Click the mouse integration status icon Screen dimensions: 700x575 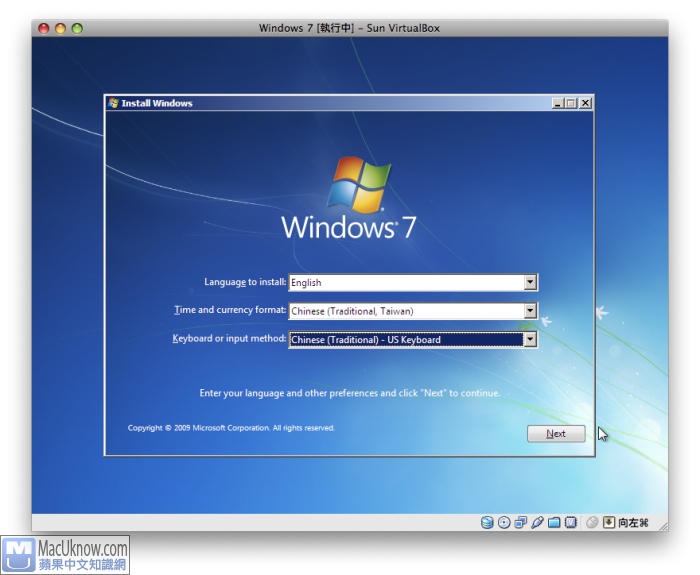point(592,522)
